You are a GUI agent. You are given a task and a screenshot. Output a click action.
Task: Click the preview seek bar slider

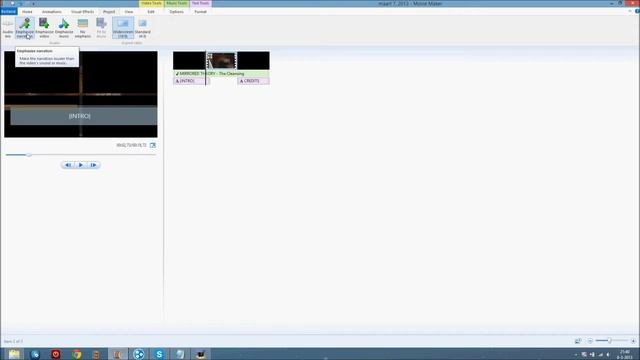pyautogui.click(x=29, y=155)
